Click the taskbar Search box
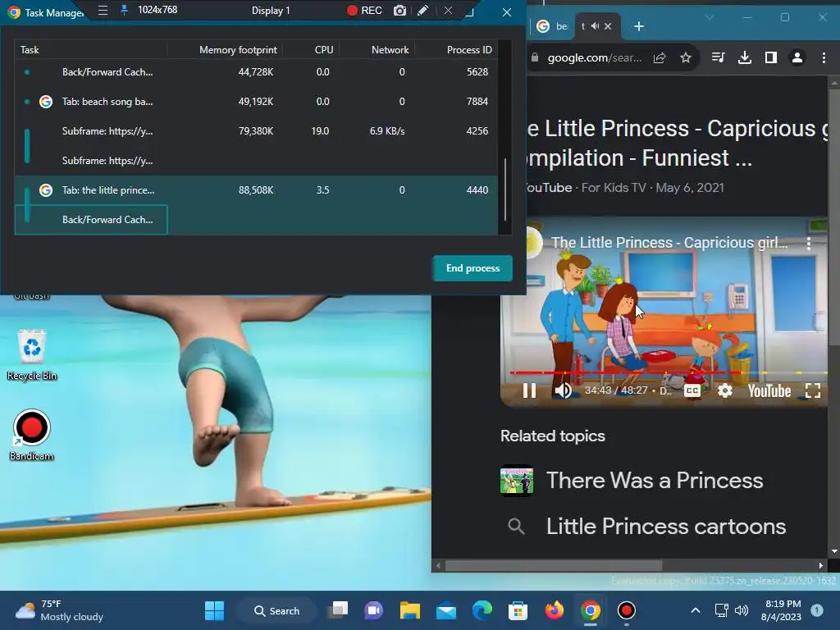The width and height of the screenshot is (840, 630). (x=277, y=610)
